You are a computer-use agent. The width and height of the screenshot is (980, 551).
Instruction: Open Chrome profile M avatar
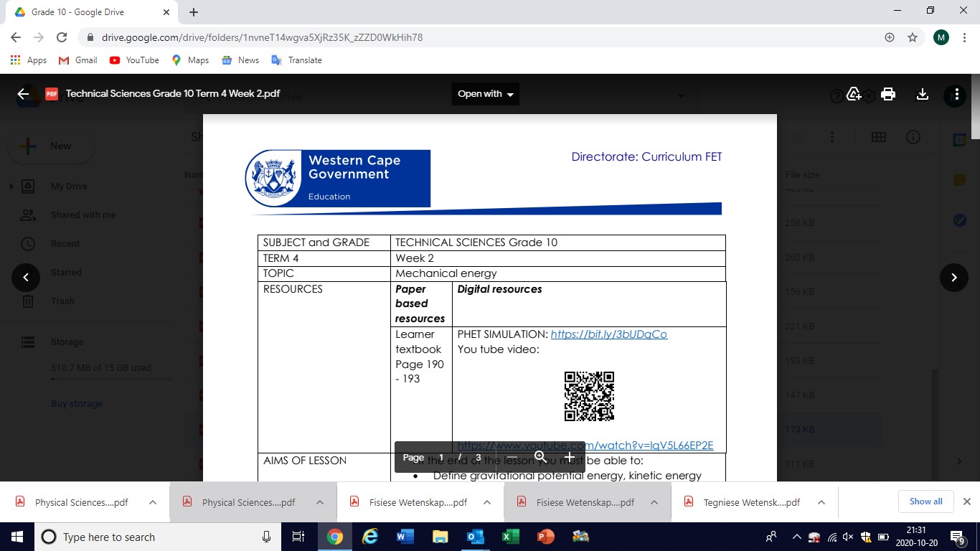point(941,37)
